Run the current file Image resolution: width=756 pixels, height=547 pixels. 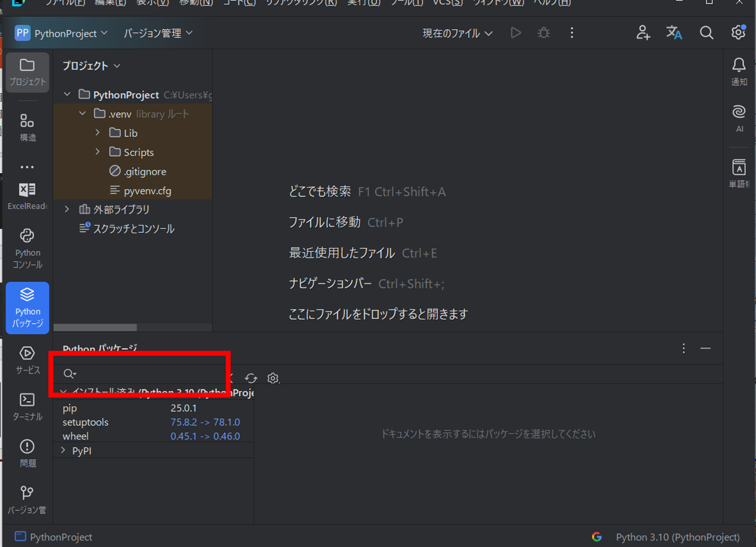click(x=516, y=33)
